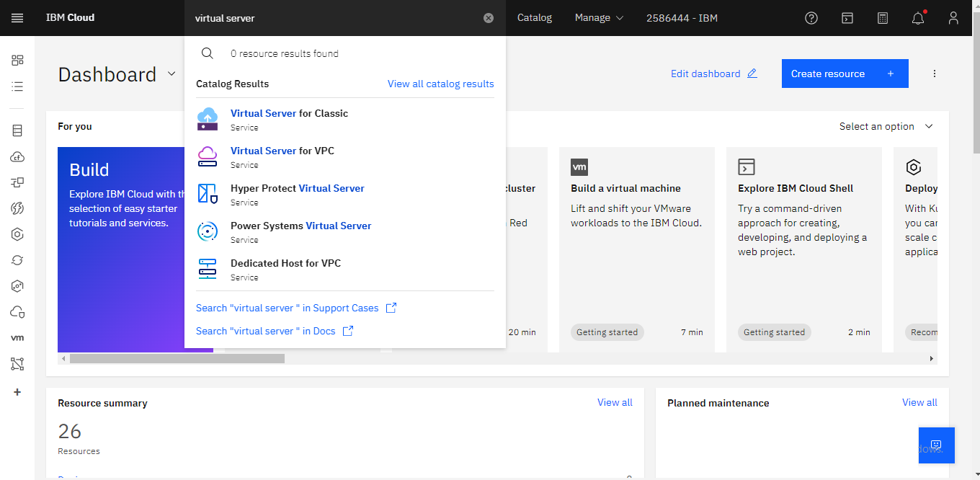The image size is (980, 480).
Task: Open the cost estimator calculator icon
Action: (883, 18)
